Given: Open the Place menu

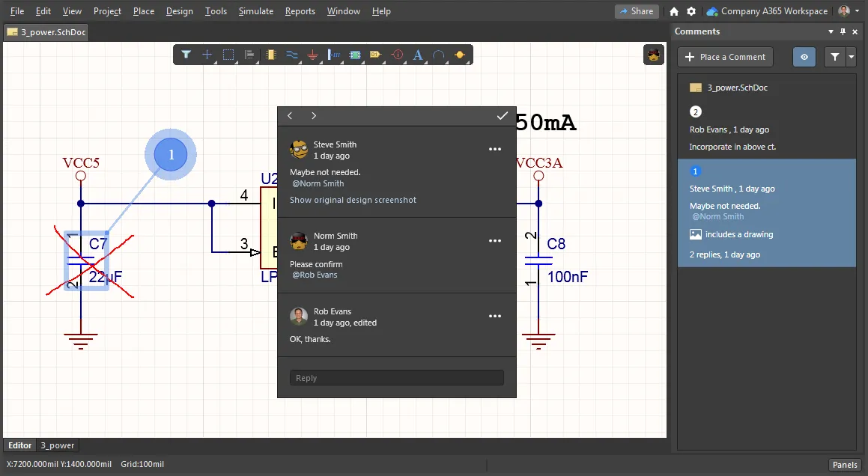Looking at the screenshot, I should pos(144,11).
